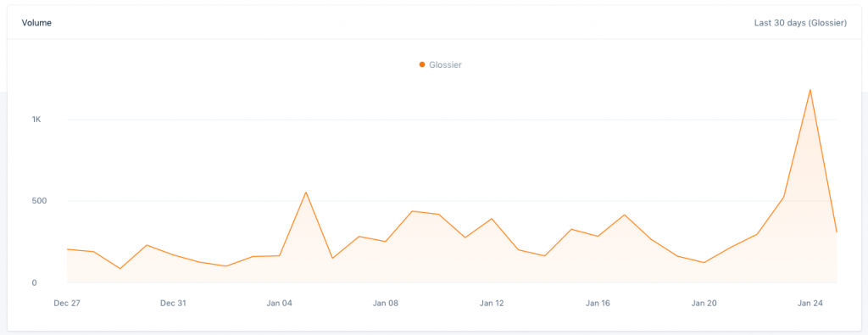Click the 'Last 30 days (Glossier)' label
Screen dimensions: 868x335
(800, 23)
